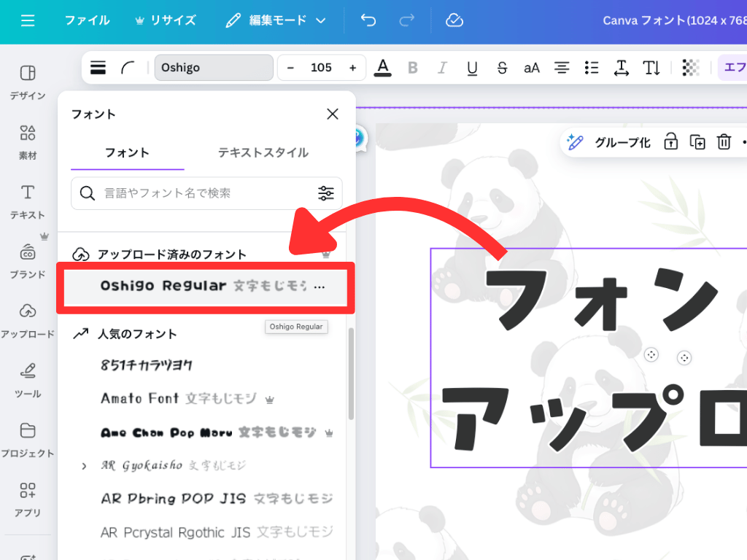747x560 pixels.
Task: Toggle bold formatting on the text
Action: coord(413,67)
